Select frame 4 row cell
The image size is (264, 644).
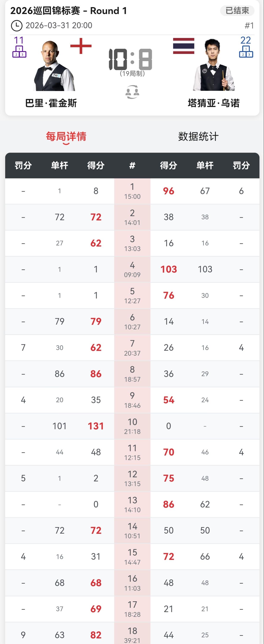click(x=132, y=269)
